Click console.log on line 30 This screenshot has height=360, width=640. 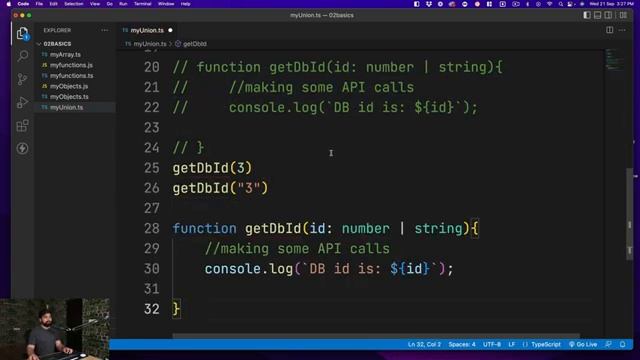(249, 269)
